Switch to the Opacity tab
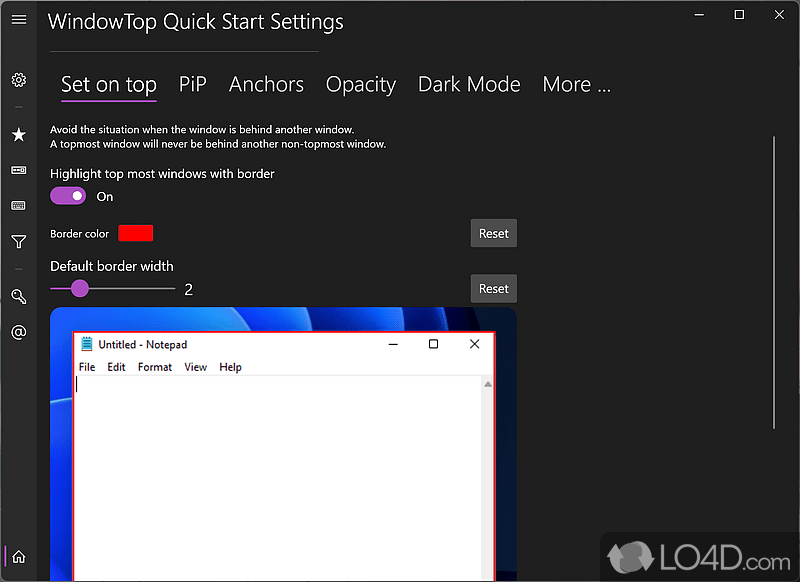Viewport: 800px width, 582px height. point(361,84)
